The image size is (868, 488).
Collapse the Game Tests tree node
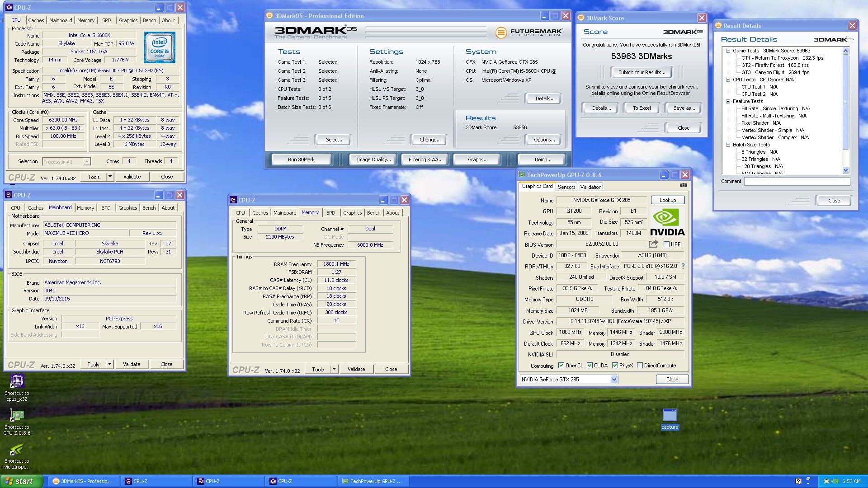(x=728, y=51)
